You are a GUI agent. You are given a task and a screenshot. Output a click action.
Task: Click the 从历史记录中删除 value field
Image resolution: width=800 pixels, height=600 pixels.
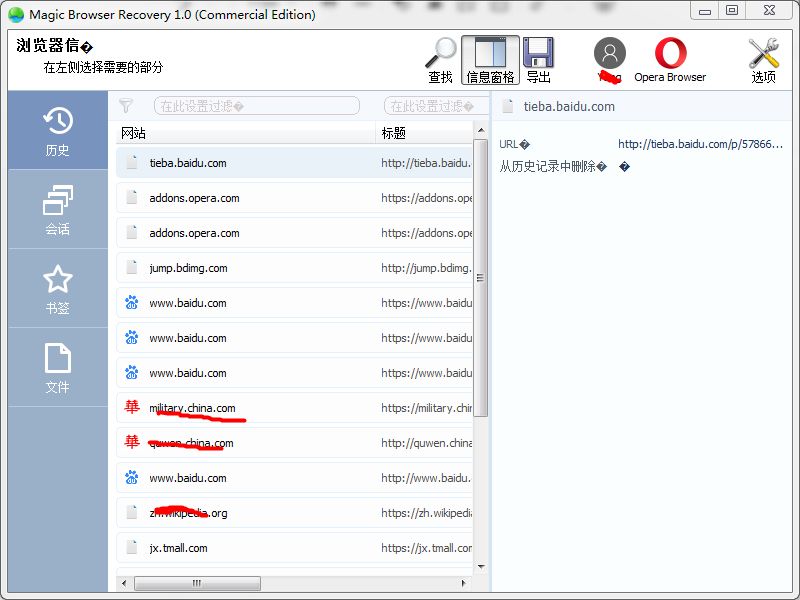[x=624, y=167]
